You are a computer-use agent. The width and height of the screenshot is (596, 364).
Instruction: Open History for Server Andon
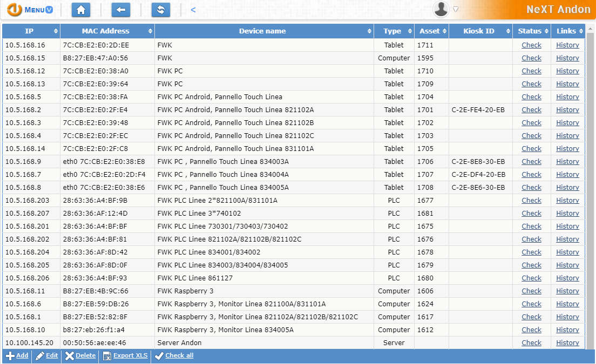(567, 342)
